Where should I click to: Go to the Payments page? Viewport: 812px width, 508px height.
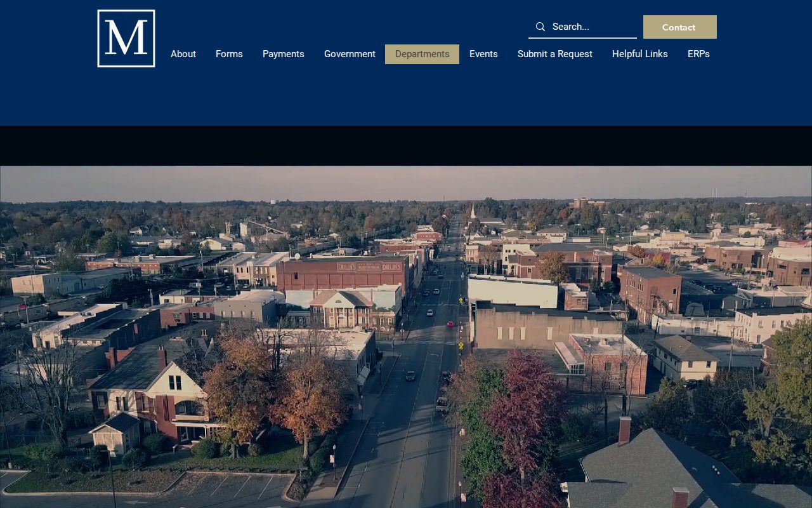tap(284, 54)
